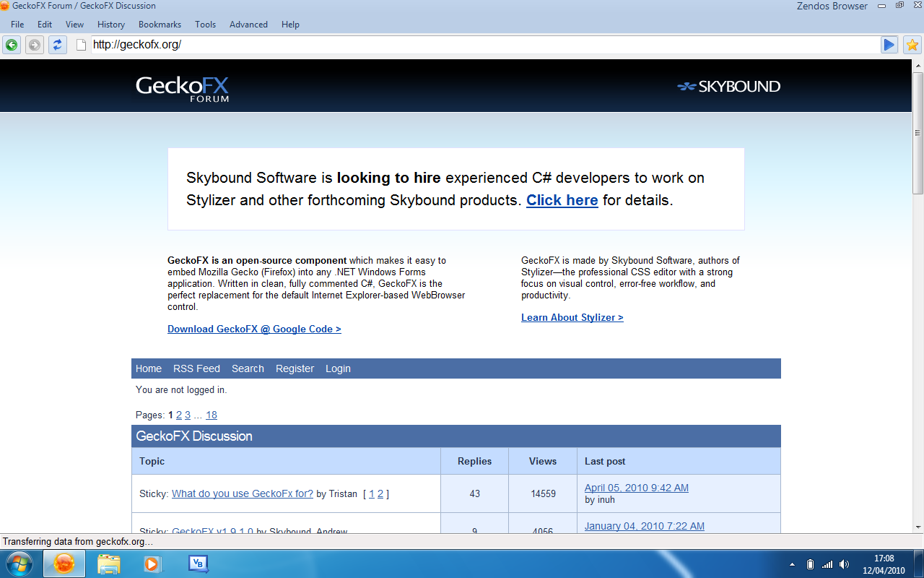The width and height of the screenshot is (924, 578).
Task: Click the URL address field
Action: coord(484,45)
